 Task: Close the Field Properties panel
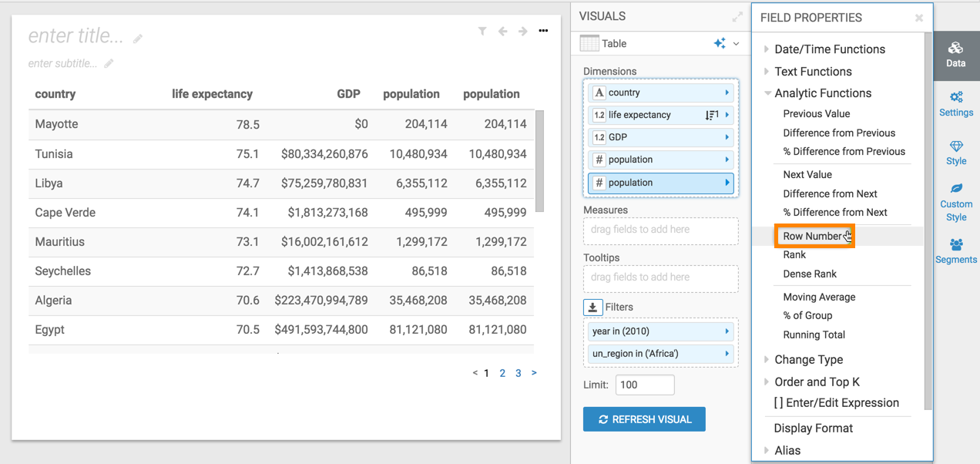pyautogui.click(x=918, y=18)
